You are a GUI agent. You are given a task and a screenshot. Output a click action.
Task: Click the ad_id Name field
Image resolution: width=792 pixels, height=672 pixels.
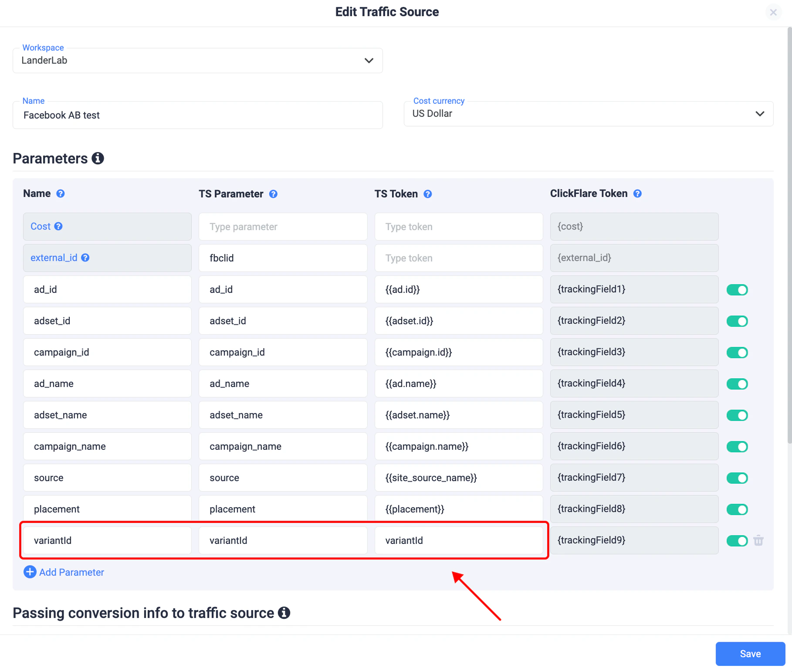point(107,289)
